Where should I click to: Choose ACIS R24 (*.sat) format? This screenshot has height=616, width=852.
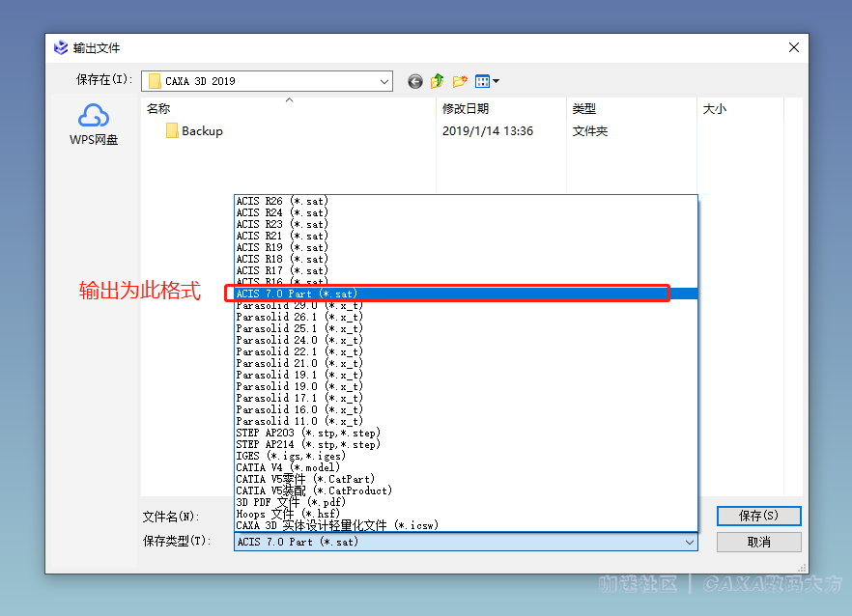coord(466,213)
